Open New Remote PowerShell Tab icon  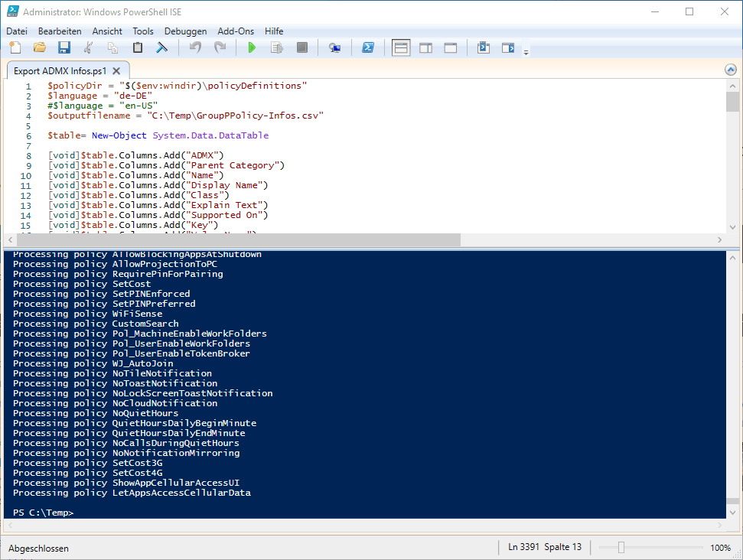334,48
